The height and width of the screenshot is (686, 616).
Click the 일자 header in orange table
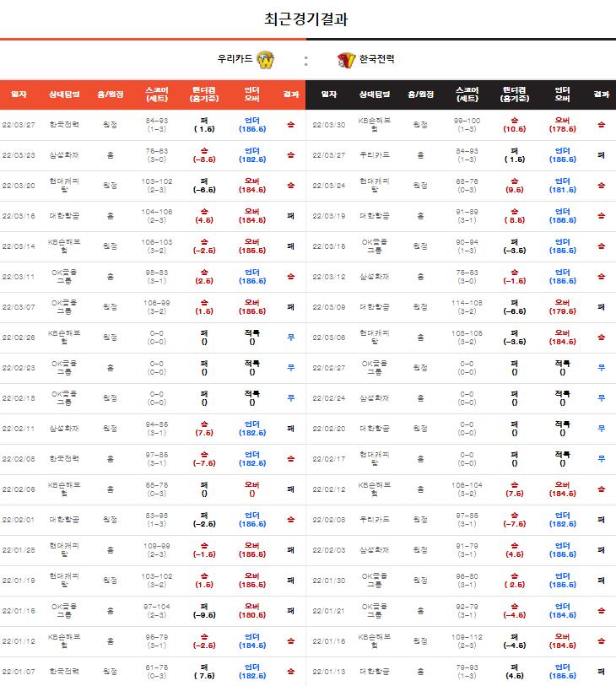click(x=19, y=94)
